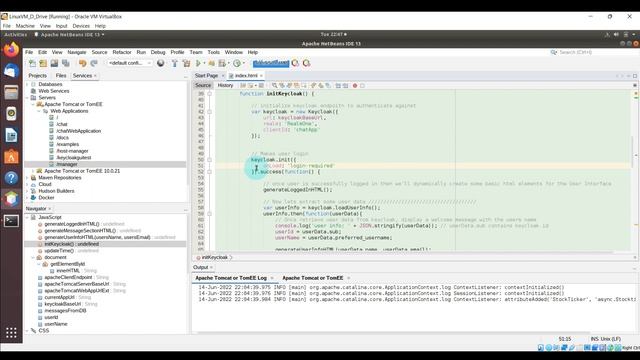Select the Services tab
The image size is (640, 360).
[82, 76]
